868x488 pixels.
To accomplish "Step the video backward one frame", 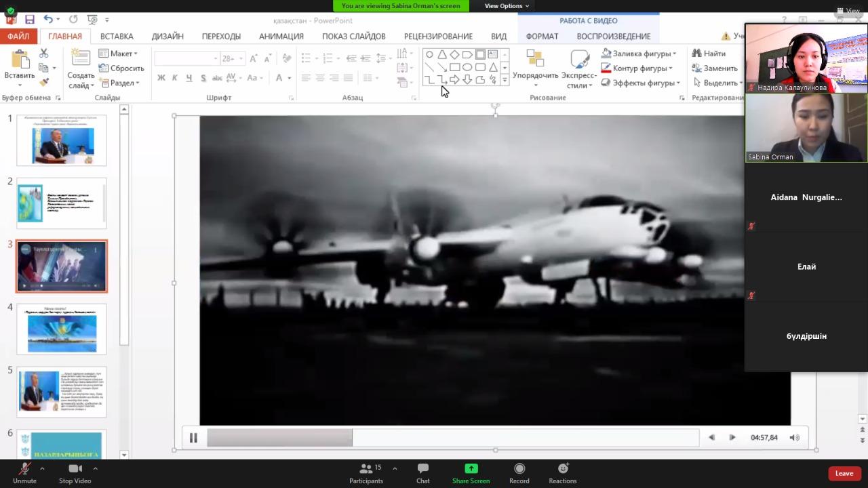I will pyautogui.click(x=711, y=438).
